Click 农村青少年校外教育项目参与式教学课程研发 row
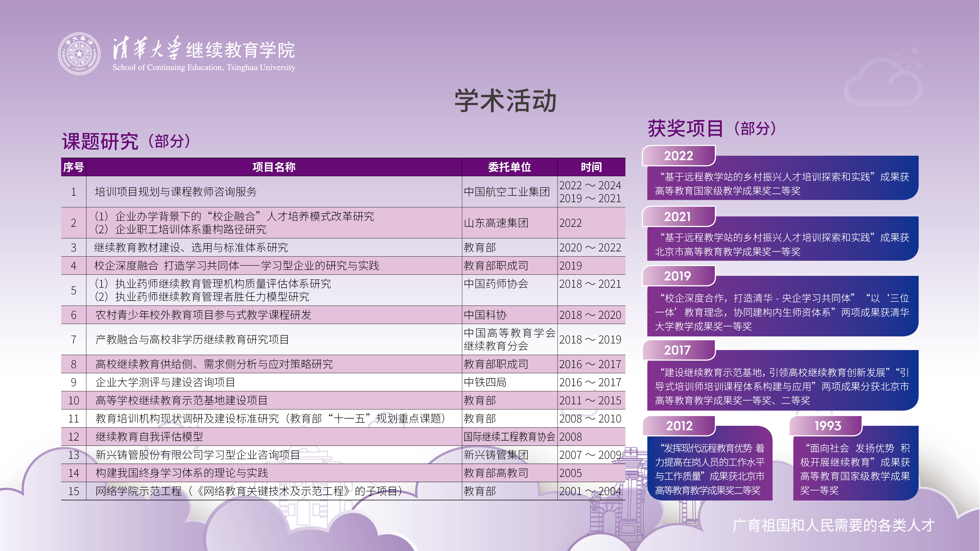 pyautogui.click(x=204, y=315)
